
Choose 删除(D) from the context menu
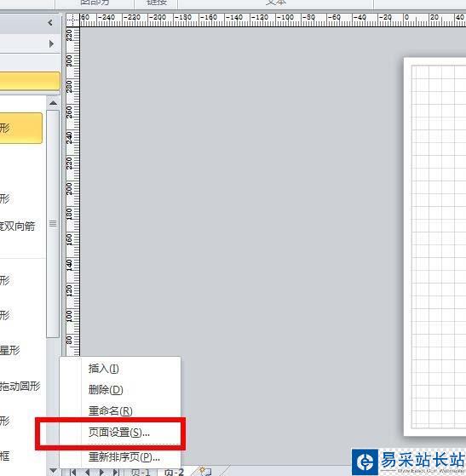pos(106,389)
